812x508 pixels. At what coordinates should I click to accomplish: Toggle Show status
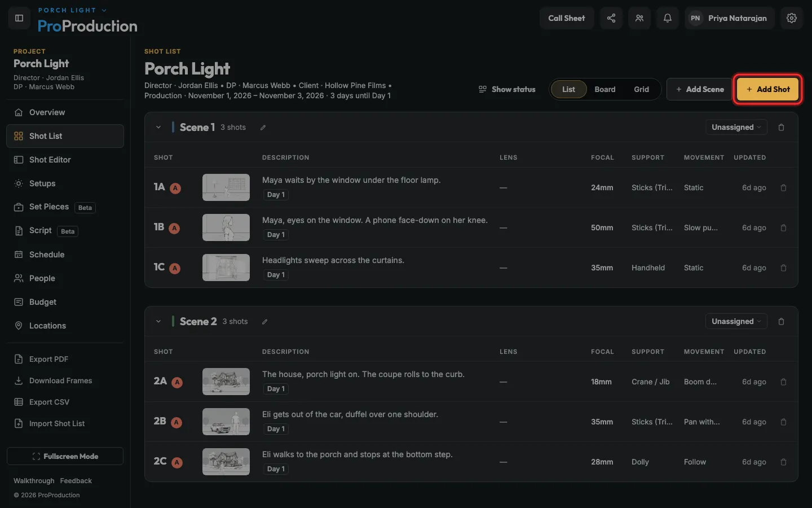coord(507,89)
